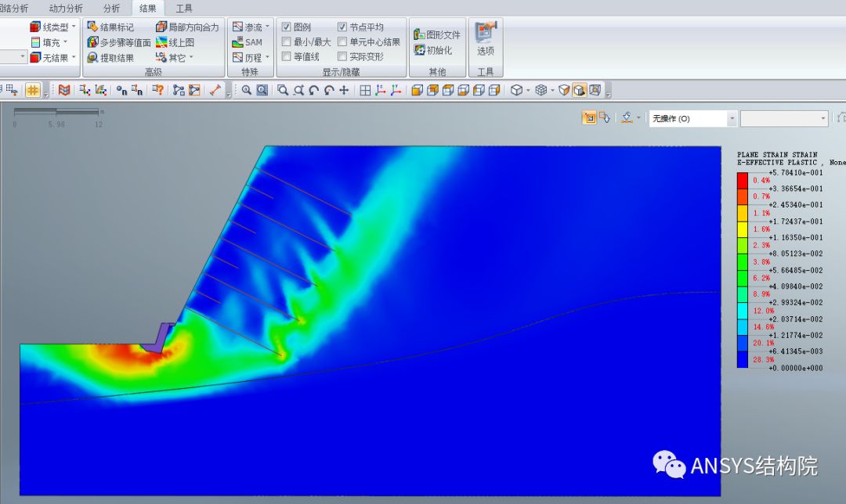
Task: Click the XY axis view icon
Action: (396, 90)
